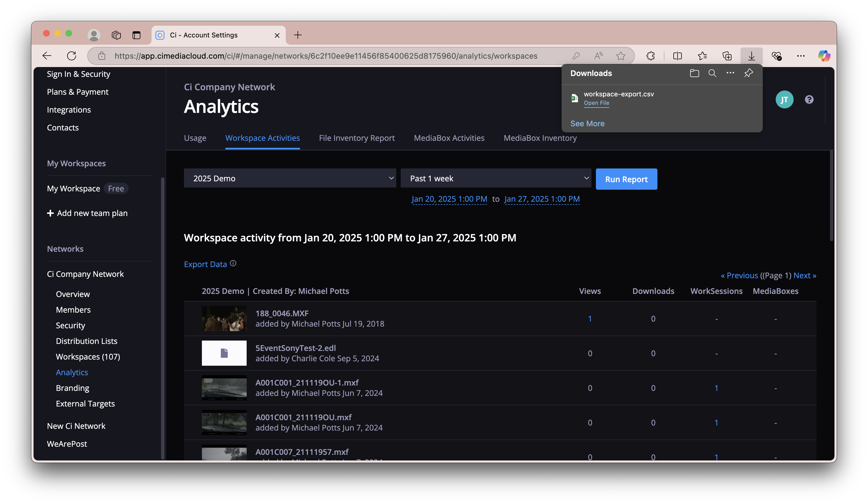Open Plans & Payment settings

[x=77, y=92]
